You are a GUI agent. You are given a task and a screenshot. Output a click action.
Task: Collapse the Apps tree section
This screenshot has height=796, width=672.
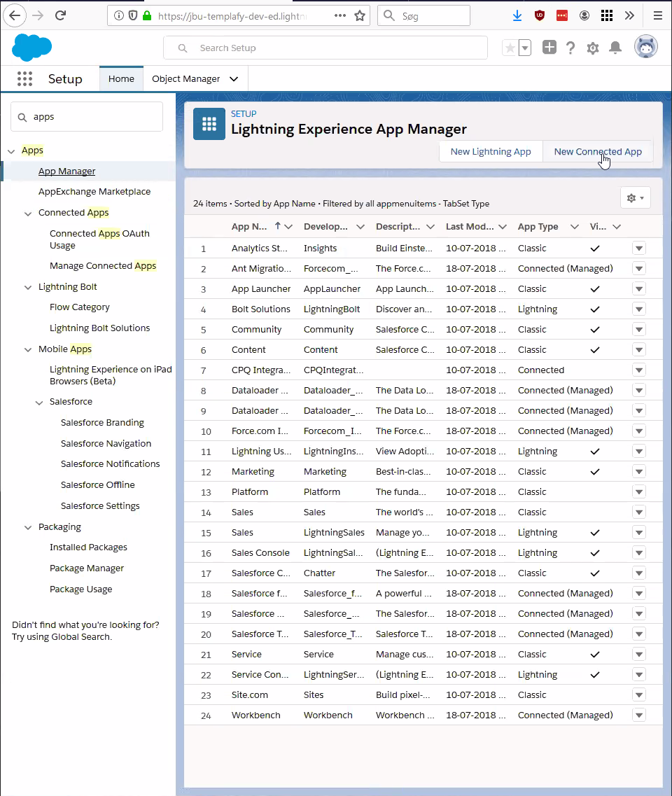click(x=11, y=151)
